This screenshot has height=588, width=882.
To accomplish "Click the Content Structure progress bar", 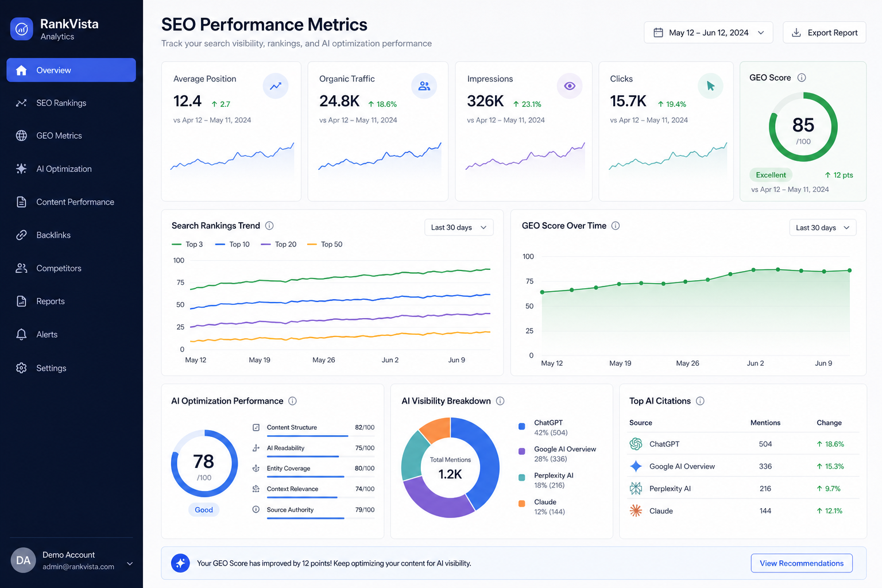I will coord(320,436).
